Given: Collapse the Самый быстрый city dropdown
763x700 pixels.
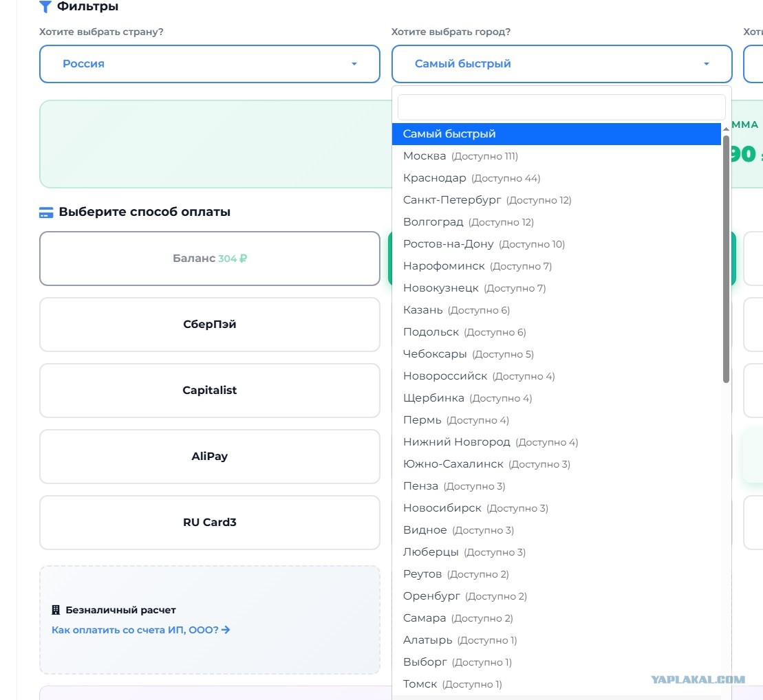Looking at the screenshot, I should (562, 64).
